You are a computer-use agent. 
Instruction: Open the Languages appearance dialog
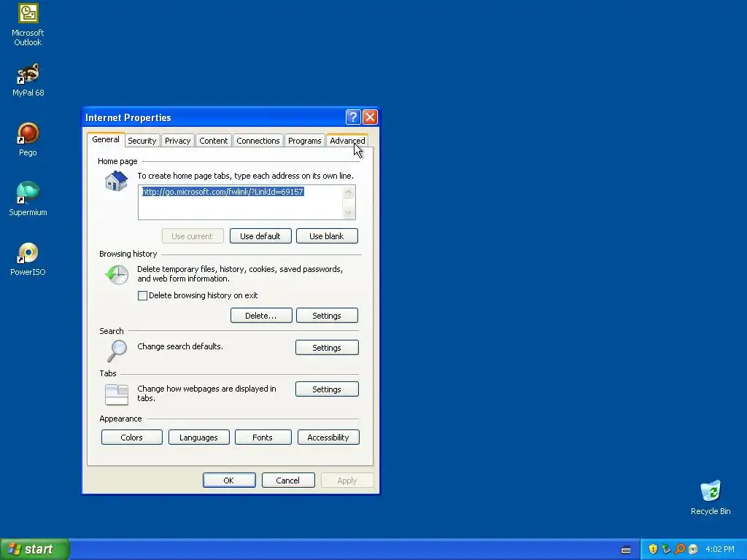(198, 437)
